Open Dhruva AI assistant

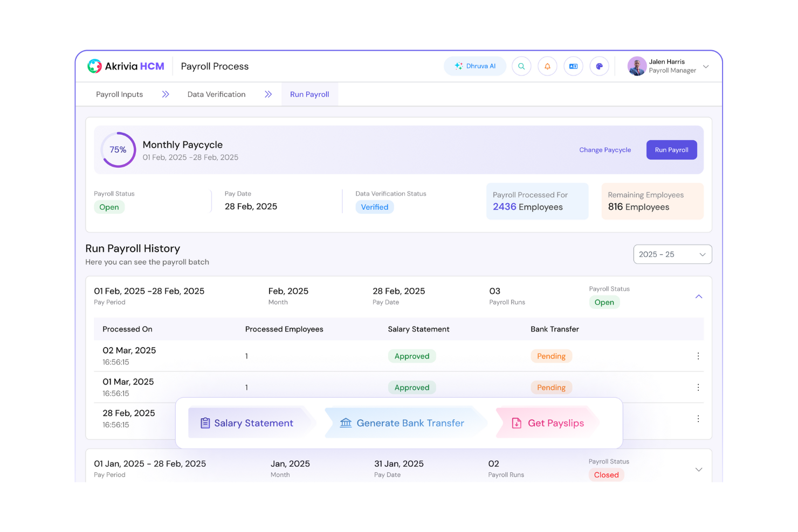[474, 66]
